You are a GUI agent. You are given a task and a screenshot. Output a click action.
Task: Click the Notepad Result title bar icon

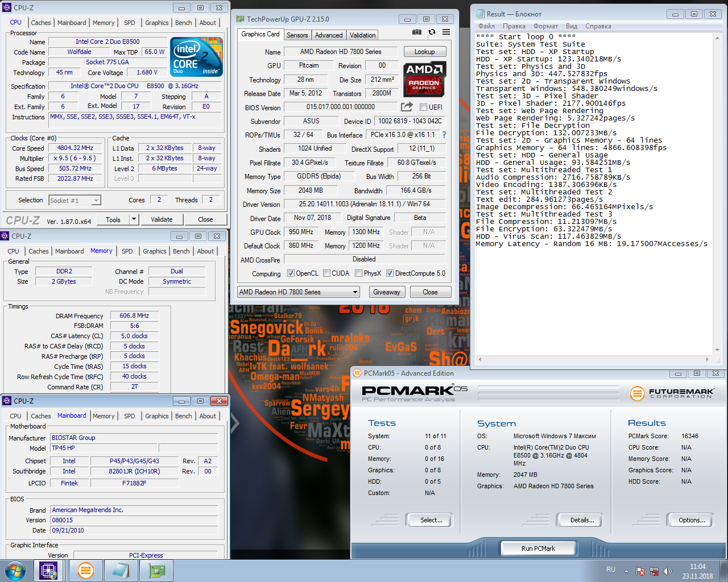pyautogui.click(x=479, y=14)
